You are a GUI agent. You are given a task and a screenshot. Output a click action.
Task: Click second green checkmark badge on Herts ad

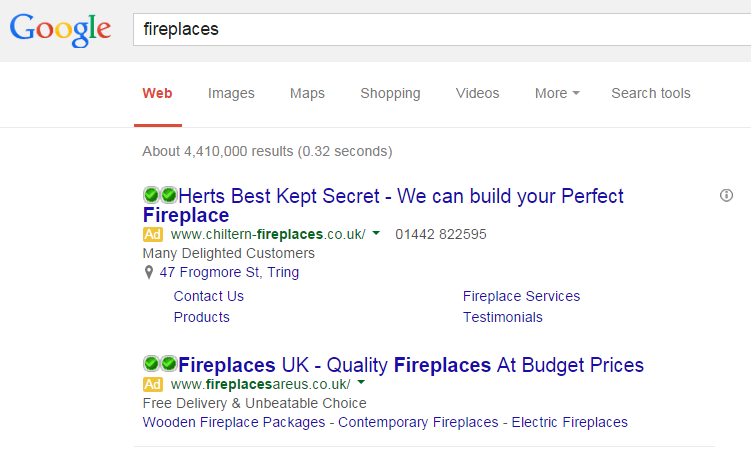click(169, 195)
